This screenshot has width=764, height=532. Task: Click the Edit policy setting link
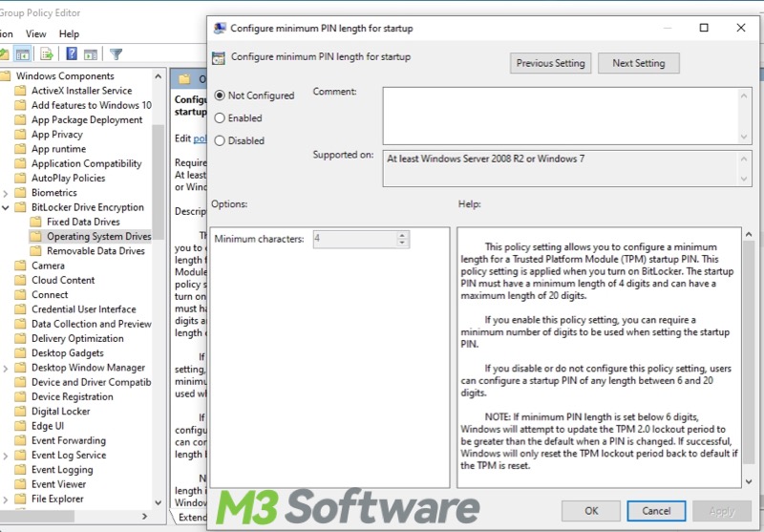(200, 138)
